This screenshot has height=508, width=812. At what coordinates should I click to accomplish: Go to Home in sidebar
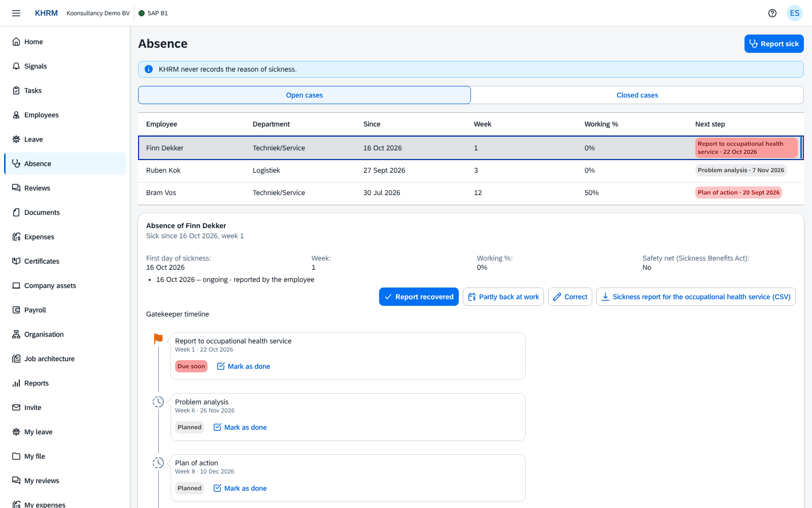click(x=65, y=42)
